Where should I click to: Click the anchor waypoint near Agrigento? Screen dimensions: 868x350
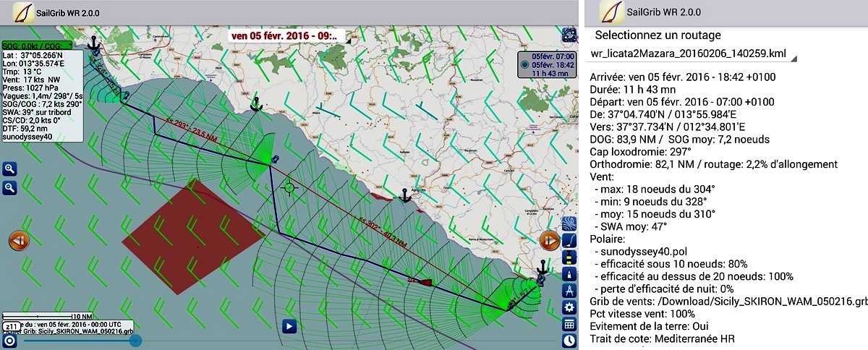pyautogui.click(x=405, y=195)
